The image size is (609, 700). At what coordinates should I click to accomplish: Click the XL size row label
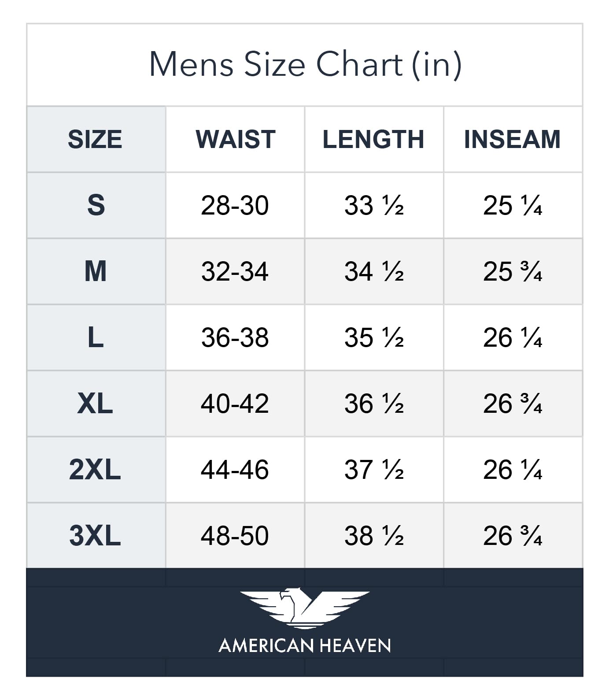[x=95, y=404]
